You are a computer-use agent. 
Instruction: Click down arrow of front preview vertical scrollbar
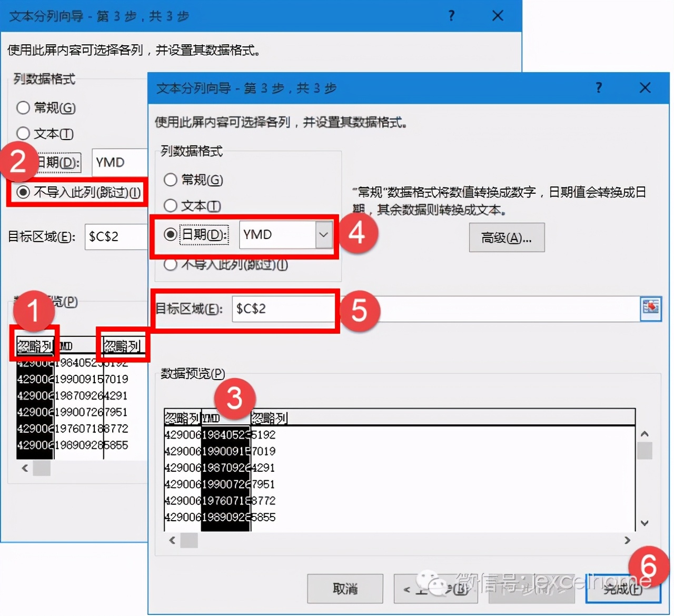pos(645,523)
